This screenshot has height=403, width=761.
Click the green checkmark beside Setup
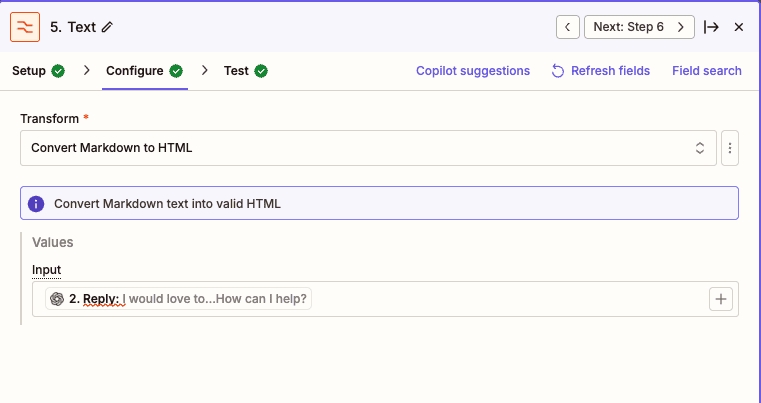58,71
